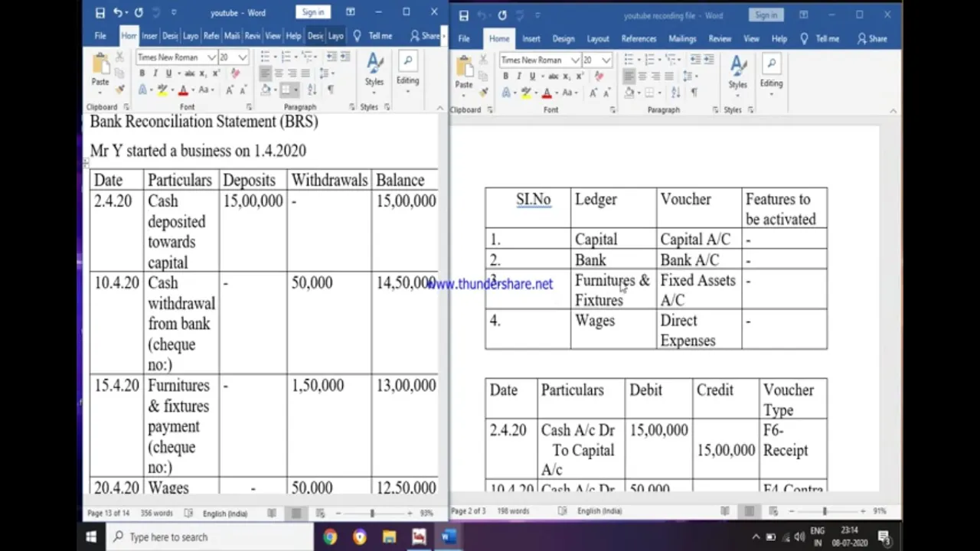Toggle Bold in youtube window
This screenshot has height=551, width=980.
click(142, 73)
